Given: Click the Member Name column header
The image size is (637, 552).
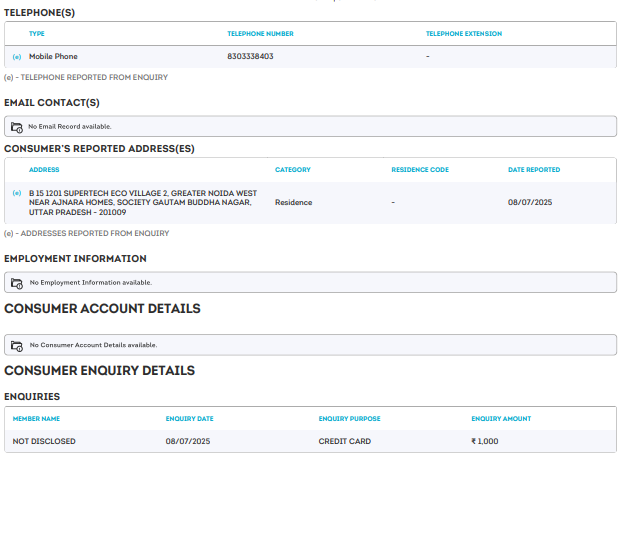Looking at the screenshot, I should pyautogui.click(x=36, y=419).
